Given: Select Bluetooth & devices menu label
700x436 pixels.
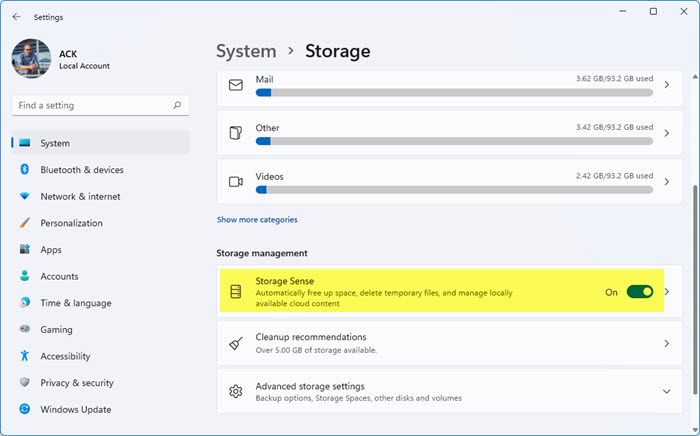Looking at the screenshot, I should tap(82, 170).
